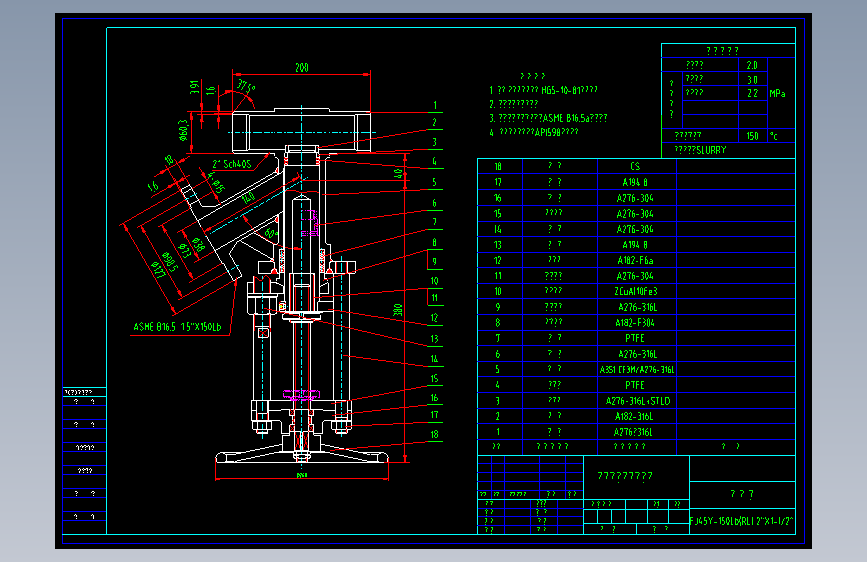Viewport: 867px width, 562px height.
Task: Select the 3.0 pressure value cell
Action: point(753,80)
